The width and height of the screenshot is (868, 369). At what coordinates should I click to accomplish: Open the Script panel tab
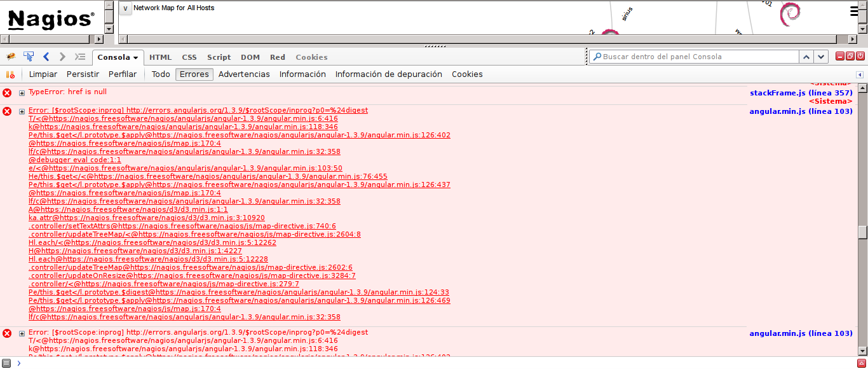219,57
